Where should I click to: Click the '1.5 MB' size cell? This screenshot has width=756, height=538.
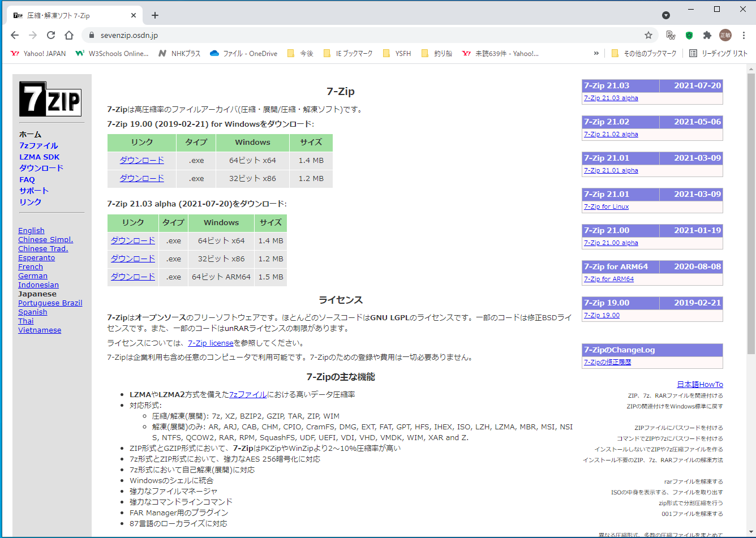click(271, 277)
